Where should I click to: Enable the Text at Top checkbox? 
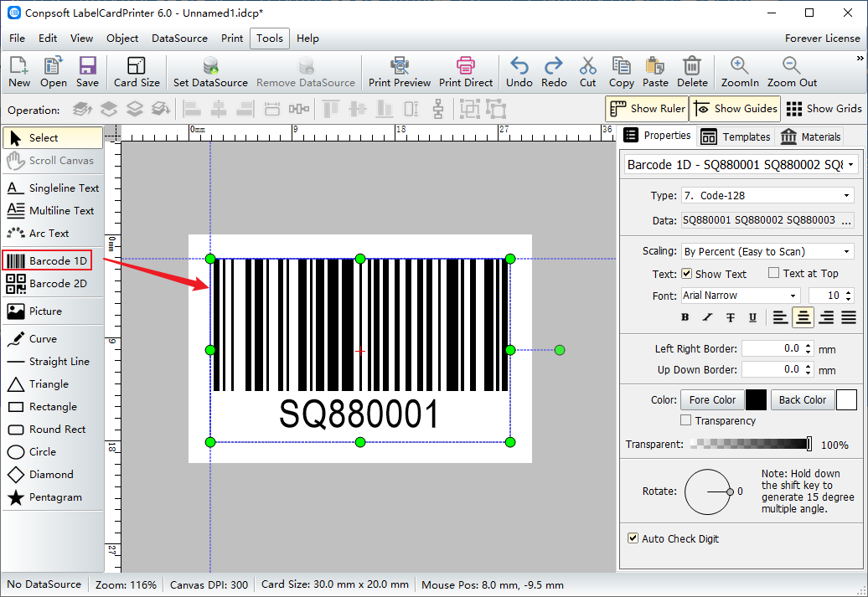pos(774,273)
